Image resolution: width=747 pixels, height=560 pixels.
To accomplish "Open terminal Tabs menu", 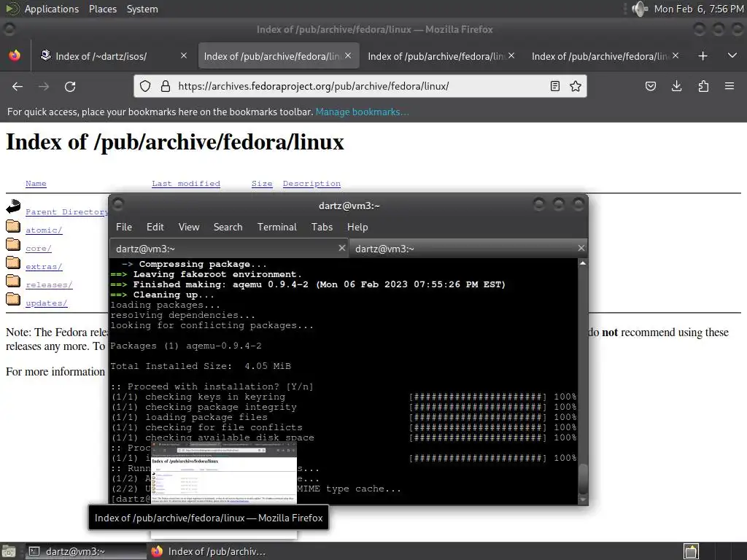I will (x=322, y=227).
